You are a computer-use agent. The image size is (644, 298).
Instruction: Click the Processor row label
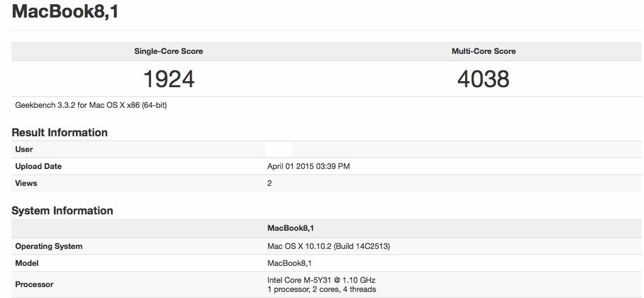34,285
